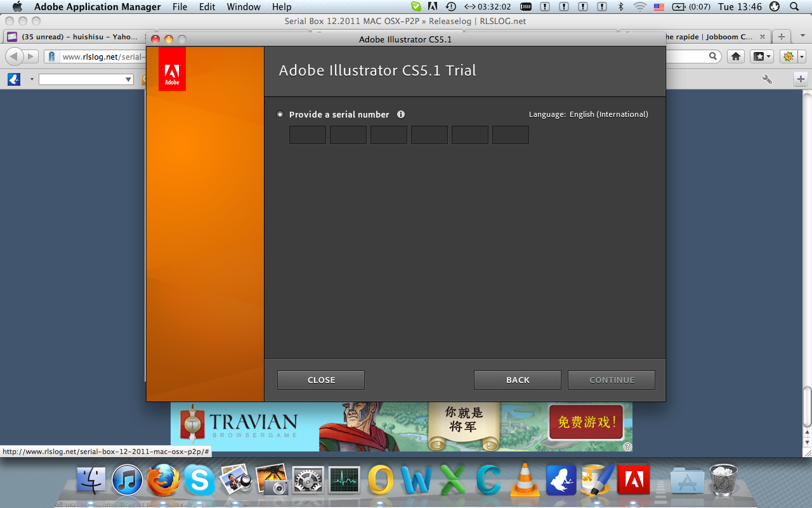Click the info icon beside serial number prompt
812x508 pixels.
pos(401,114)
